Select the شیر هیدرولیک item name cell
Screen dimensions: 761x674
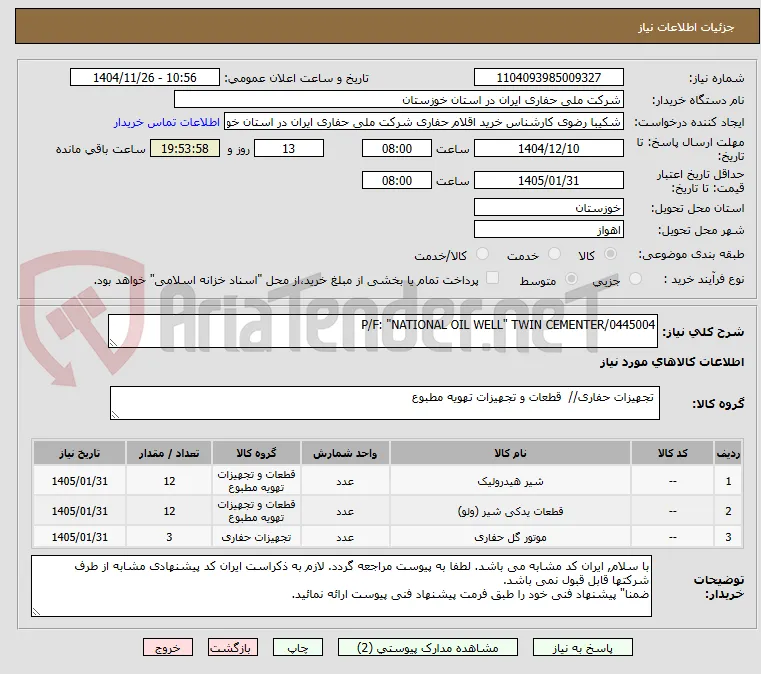click(510, 481)
